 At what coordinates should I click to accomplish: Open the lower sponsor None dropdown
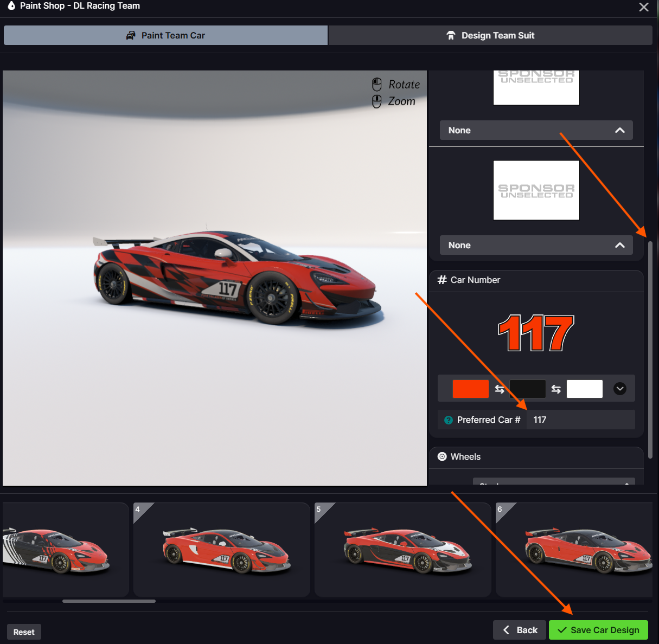coord(536,246)
